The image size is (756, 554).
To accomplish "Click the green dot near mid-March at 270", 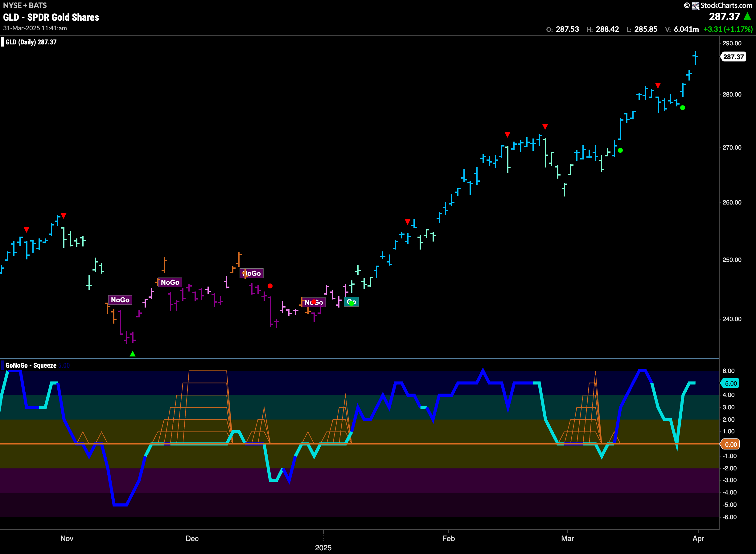I will pos(620,150).
